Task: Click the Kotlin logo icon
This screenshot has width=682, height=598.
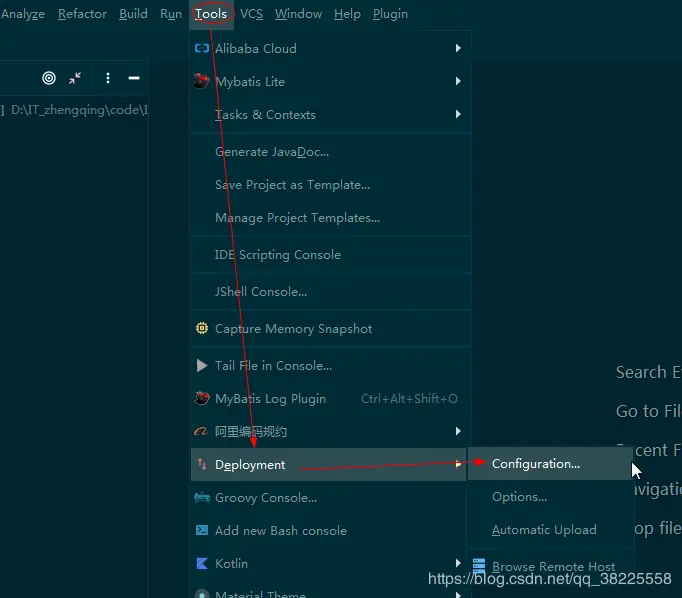Action: 202,563
